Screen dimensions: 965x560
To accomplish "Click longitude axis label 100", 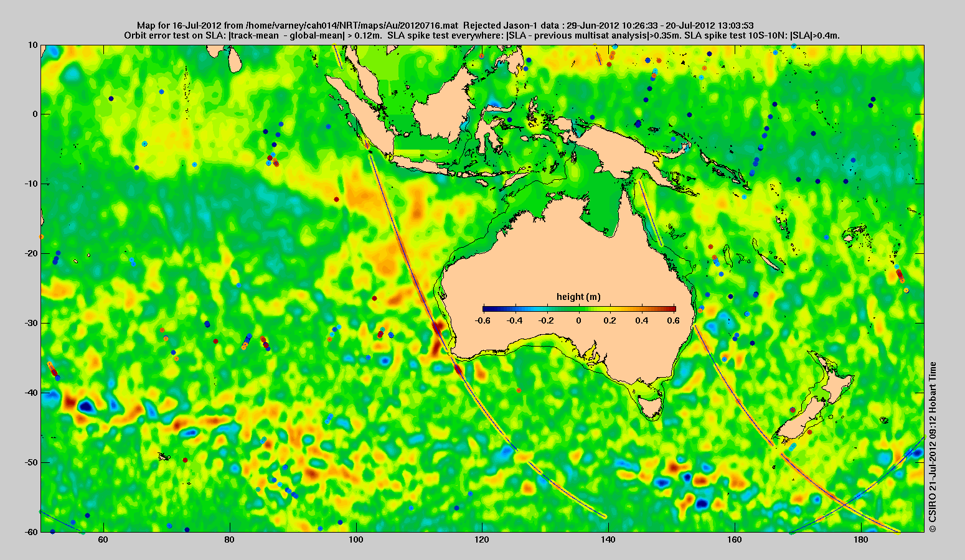I will pos(356,540).
